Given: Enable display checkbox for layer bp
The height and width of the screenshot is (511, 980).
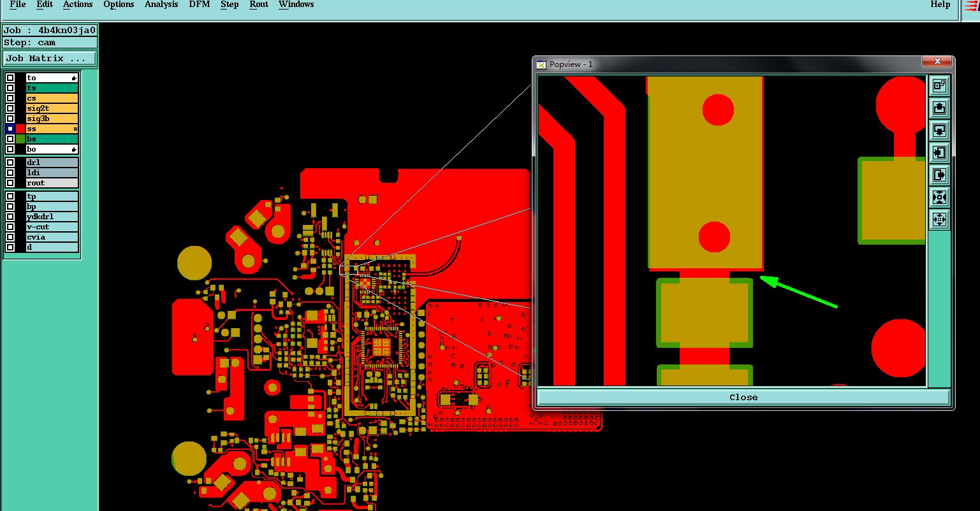Looking at the screenshot, I should [x=10, y=206].
